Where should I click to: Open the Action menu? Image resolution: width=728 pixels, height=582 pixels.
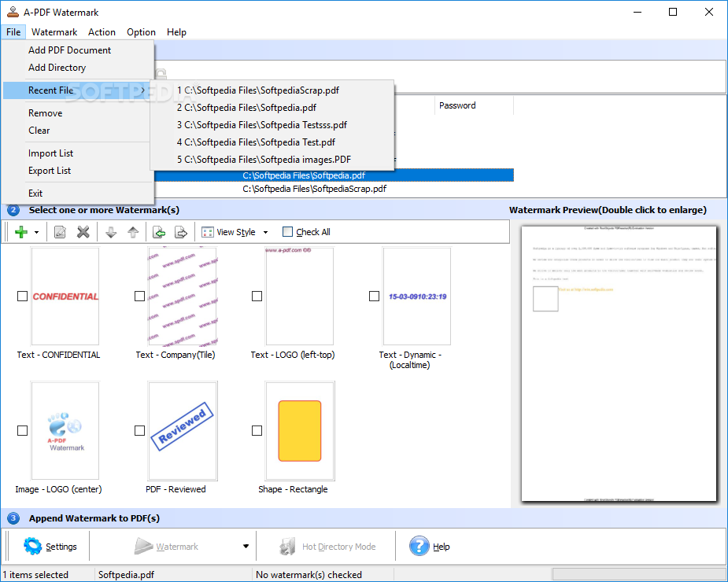click(102, 32)
